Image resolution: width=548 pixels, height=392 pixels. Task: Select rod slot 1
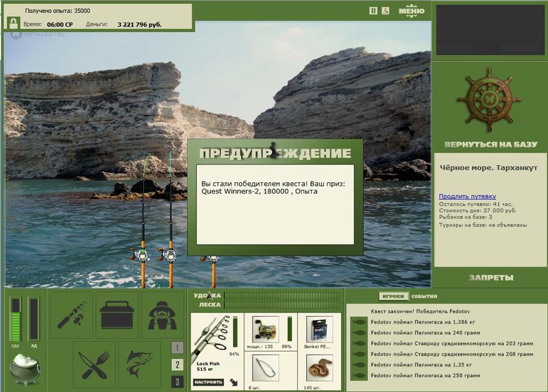(177, 347)
